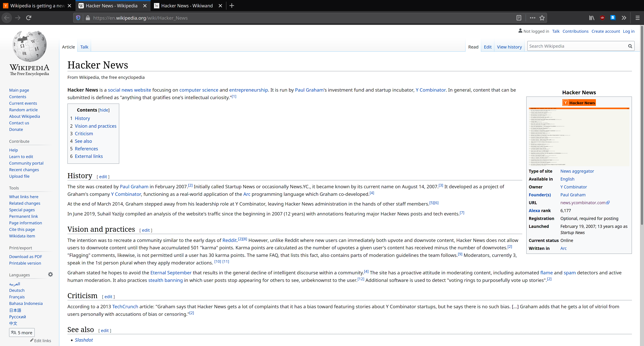Jump to Vision and practices in Contents
Image resolution: width=644 pixels, height=346 pixels.
tap(95, 126)
